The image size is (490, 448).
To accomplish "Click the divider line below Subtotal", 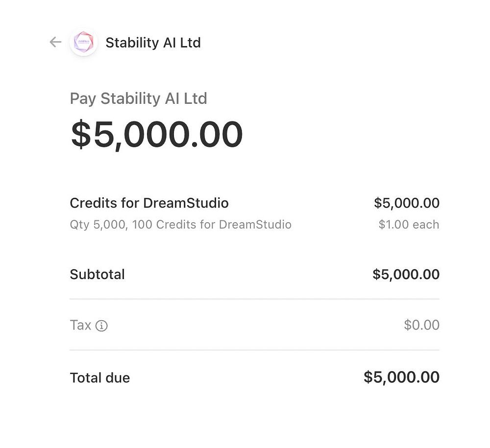I will pyautogui.click(x=254, y=299).
